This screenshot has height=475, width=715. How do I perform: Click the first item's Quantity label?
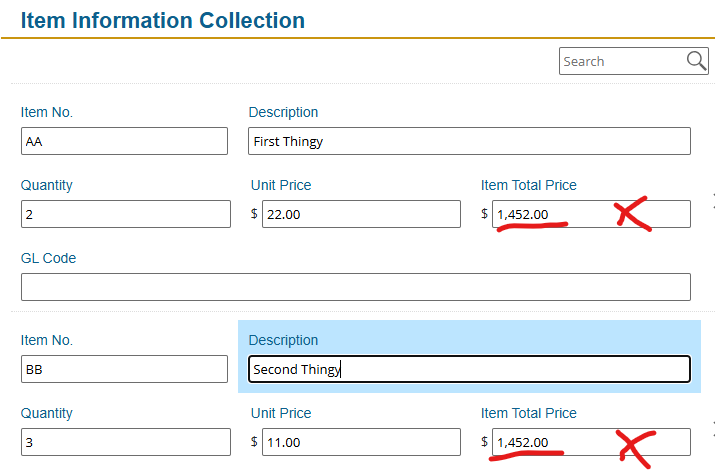[47, 185]
